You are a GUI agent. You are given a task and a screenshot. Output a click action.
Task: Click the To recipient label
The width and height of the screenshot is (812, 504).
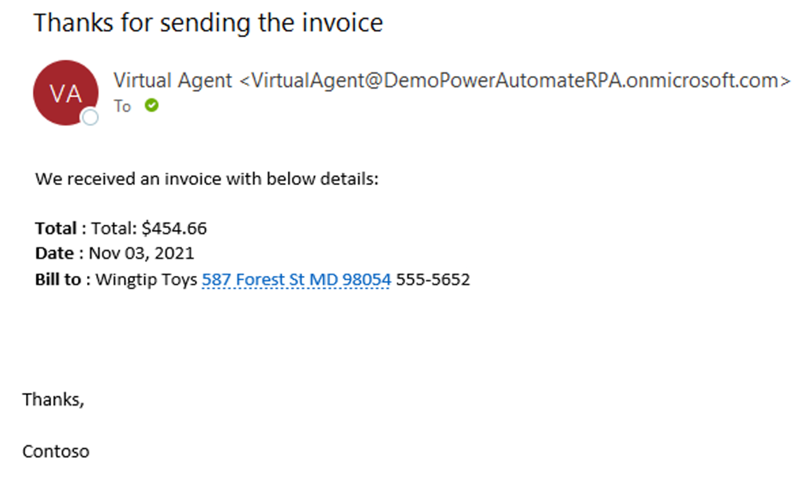(122, 106)
